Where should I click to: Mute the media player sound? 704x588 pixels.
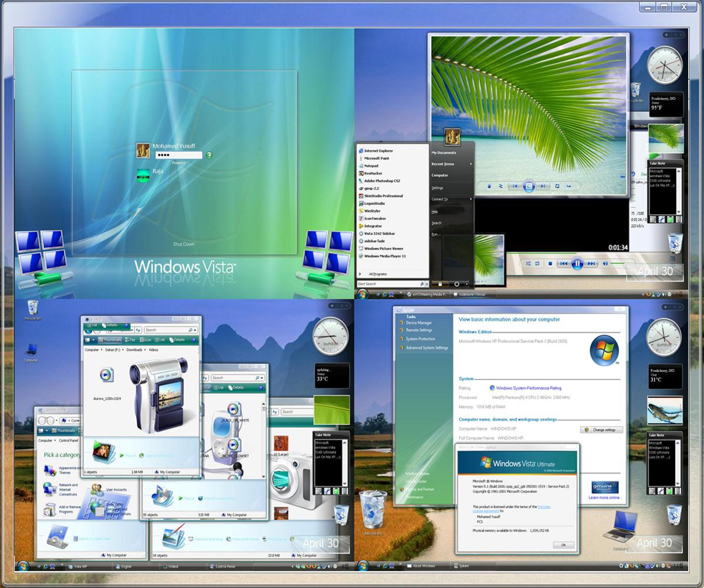coord(604,264)
